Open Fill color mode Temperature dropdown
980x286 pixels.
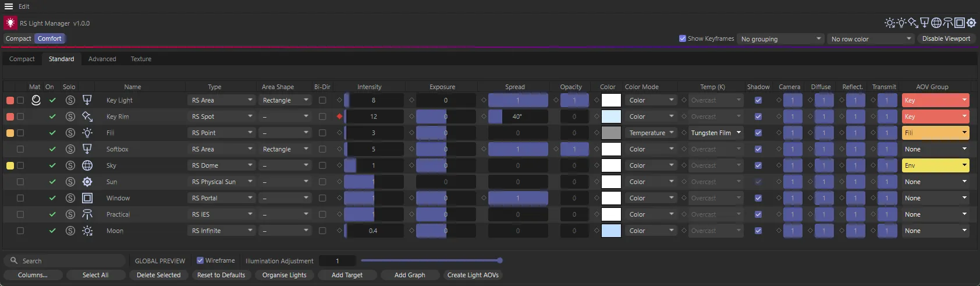click(651, 133)
